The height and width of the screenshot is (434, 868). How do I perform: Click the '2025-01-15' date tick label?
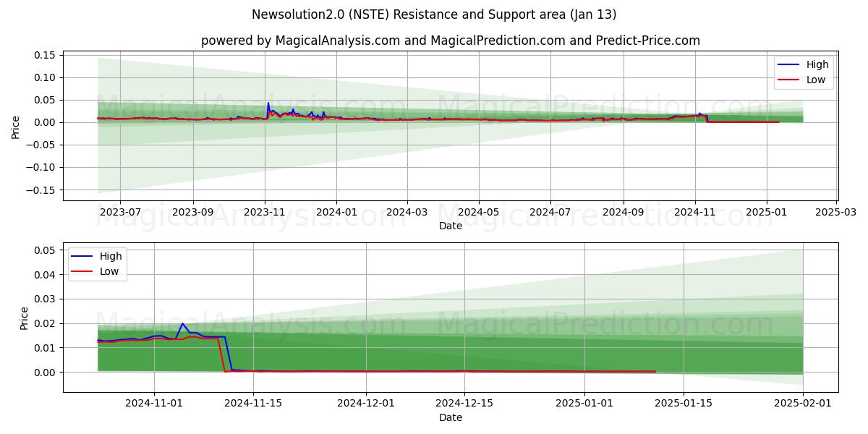684,404
